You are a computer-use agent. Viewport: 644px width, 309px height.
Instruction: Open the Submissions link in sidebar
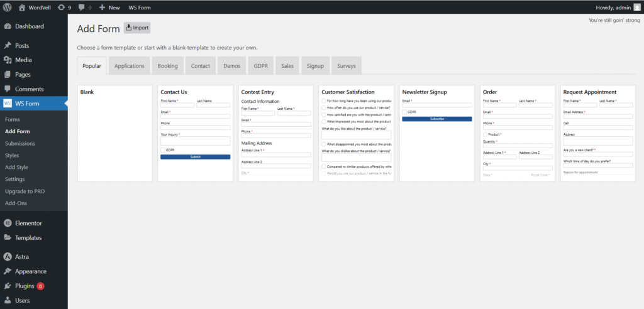(x=19, y=143)
